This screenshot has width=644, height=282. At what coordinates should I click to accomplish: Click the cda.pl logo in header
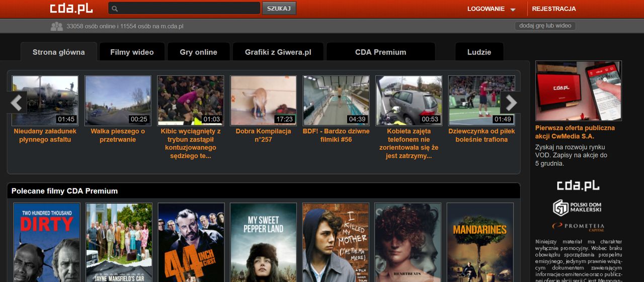point(71,8)
